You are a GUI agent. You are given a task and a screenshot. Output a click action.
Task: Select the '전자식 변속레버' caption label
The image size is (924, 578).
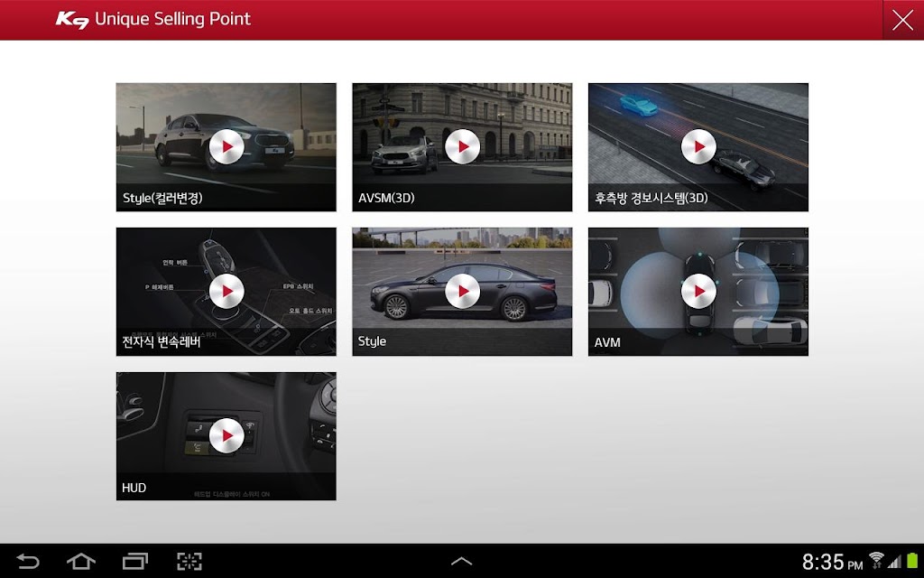coord(162,342)
